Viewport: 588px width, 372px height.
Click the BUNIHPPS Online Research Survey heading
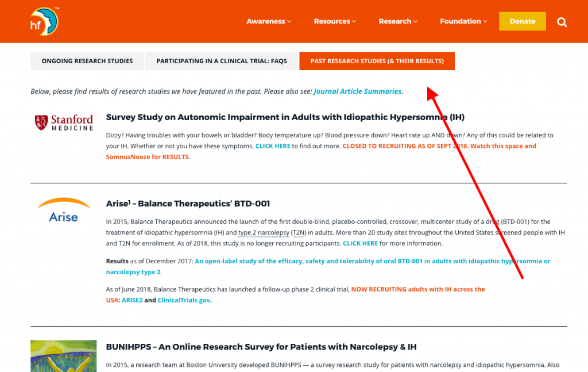pyautogui.click(x=261, y=347)
